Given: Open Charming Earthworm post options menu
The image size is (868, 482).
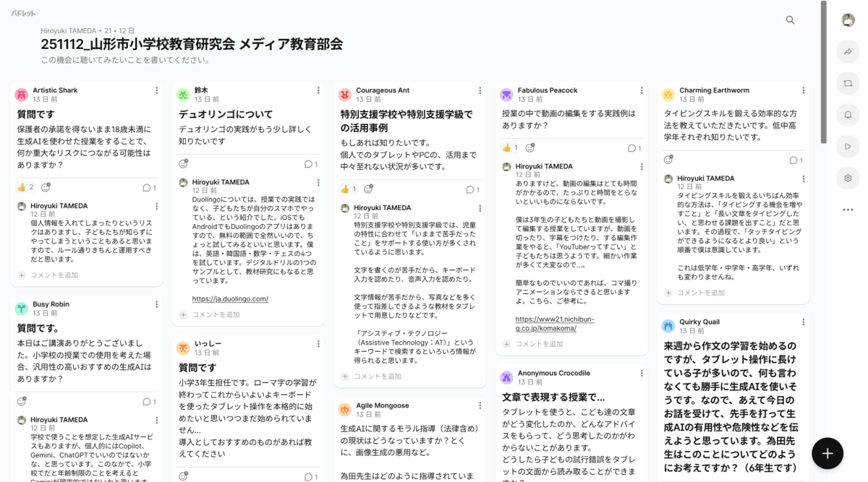Looking at the screenshot, I should (803, 90).
